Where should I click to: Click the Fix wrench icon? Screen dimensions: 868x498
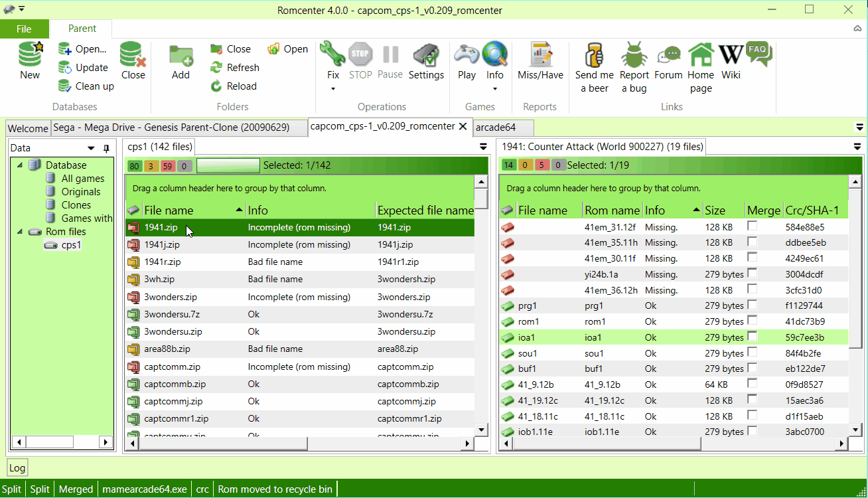coord(332,52)
